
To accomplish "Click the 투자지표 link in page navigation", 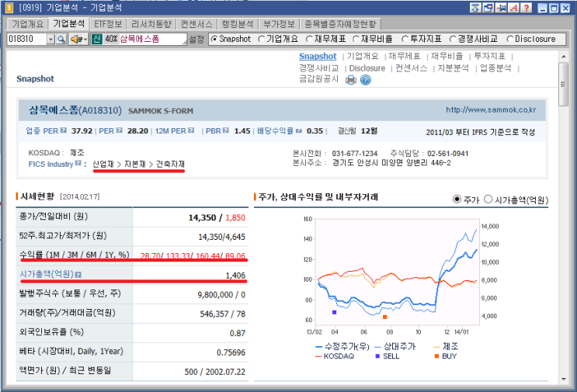I will point(489,56).
